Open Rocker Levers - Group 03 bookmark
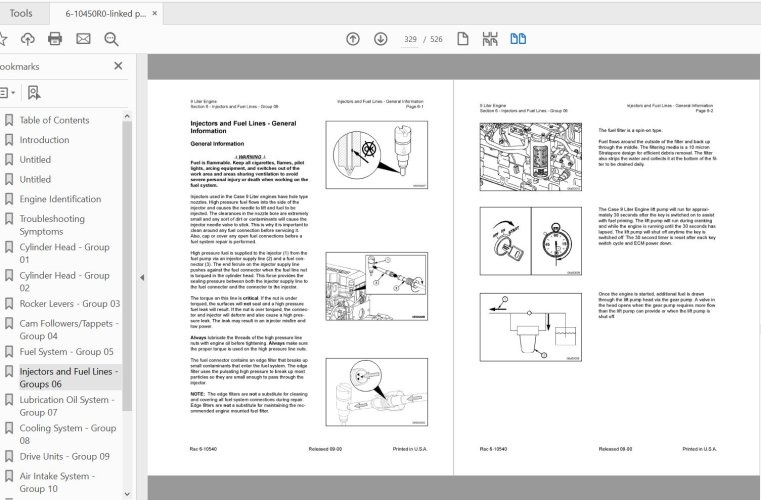 [x=69, y=304]
